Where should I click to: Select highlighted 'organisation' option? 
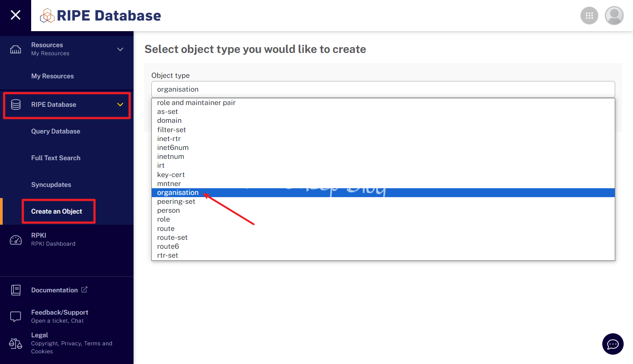point(383,193)
